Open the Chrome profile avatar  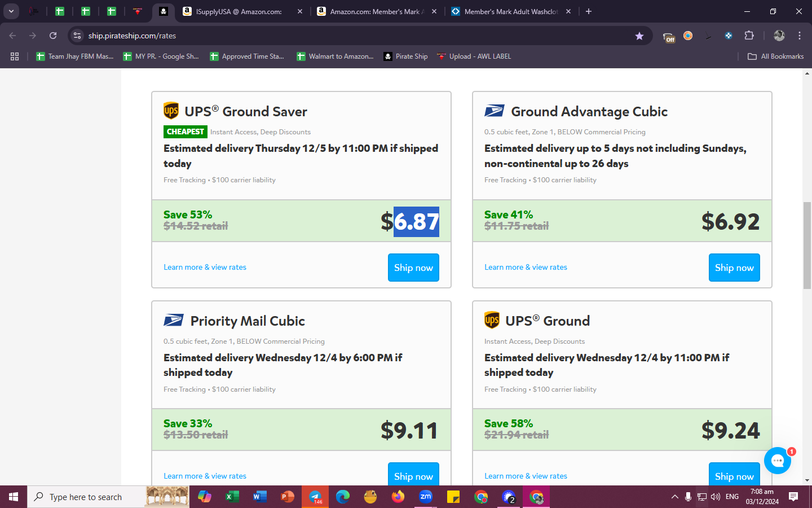(x=779, y=36)
